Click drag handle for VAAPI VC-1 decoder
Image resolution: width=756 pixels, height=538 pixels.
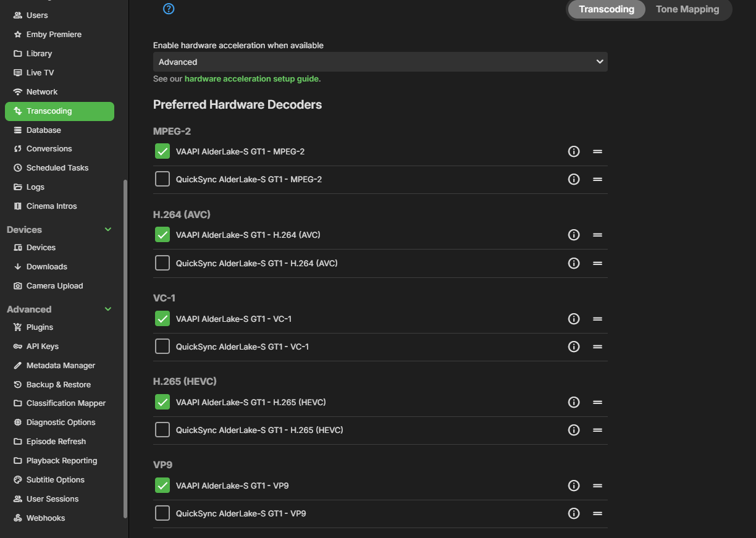(x=597, y=319)
